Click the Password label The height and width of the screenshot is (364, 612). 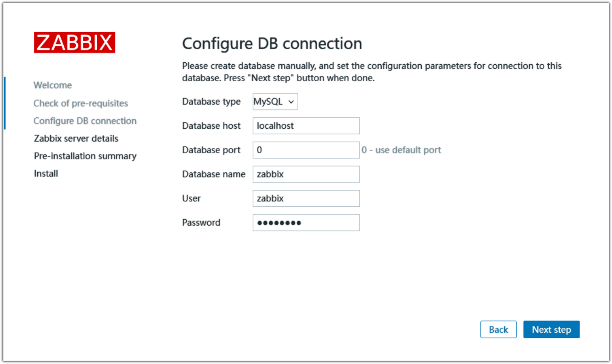[x=201, y=223]
